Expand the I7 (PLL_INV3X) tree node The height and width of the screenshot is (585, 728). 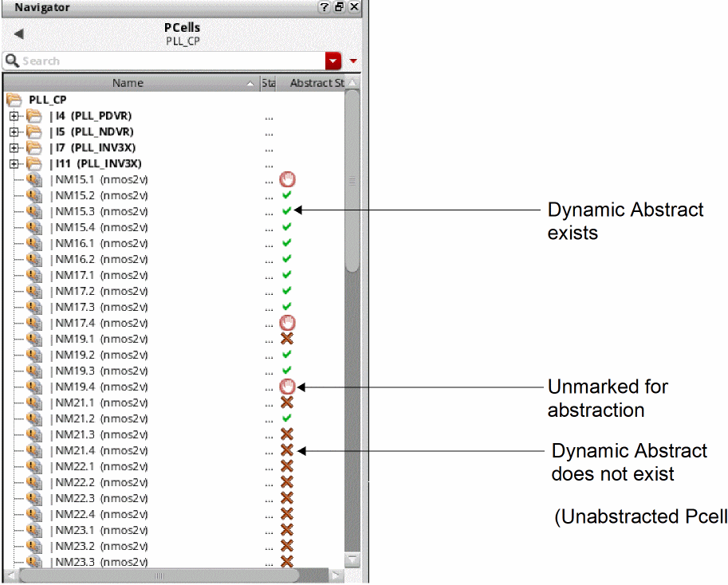(14, 148)
